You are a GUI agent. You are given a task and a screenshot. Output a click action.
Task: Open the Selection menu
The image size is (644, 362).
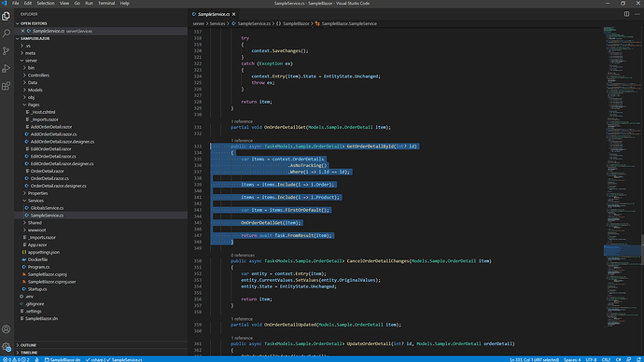46,4
